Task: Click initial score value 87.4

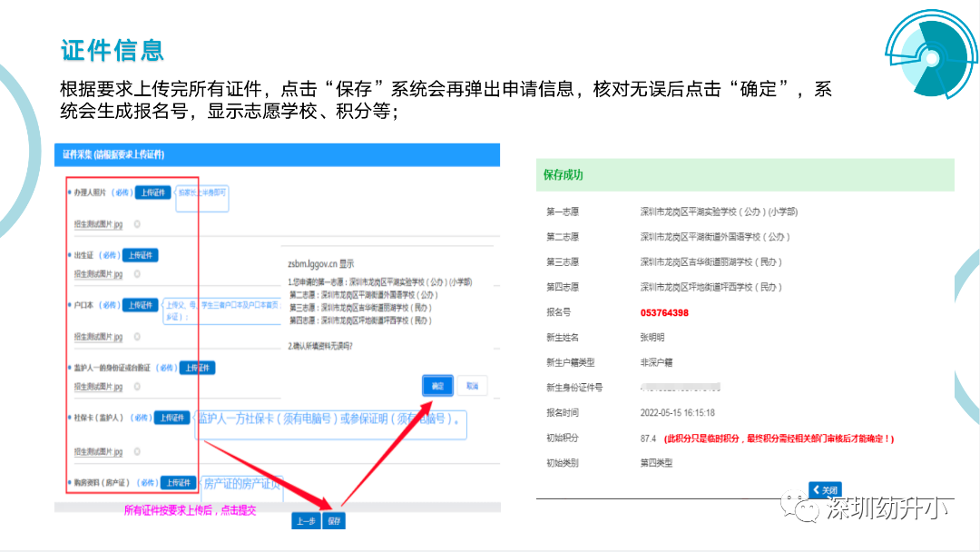Action: coord(648,439)
